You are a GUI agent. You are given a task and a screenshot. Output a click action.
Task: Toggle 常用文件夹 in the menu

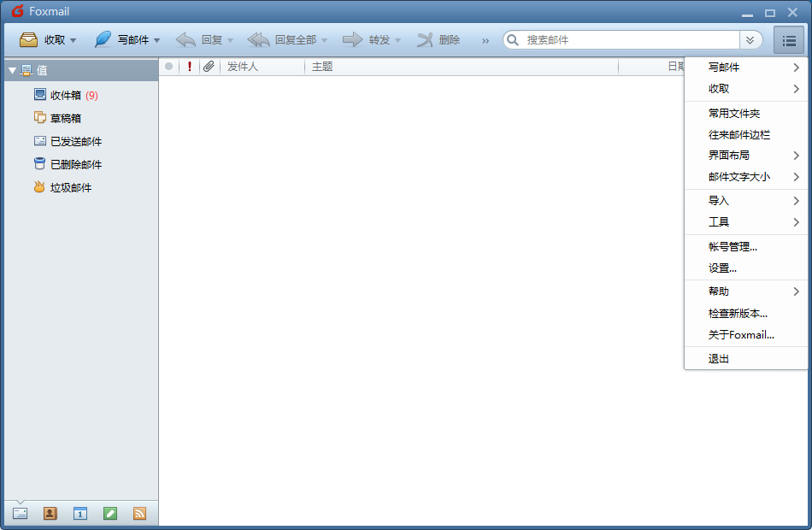click(x=745, y=113)
